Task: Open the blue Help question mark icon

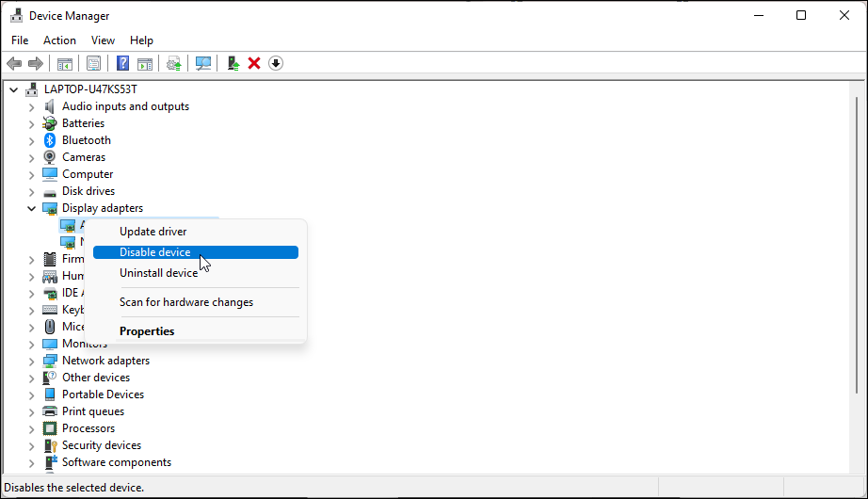Action: (x=123, y=64)
